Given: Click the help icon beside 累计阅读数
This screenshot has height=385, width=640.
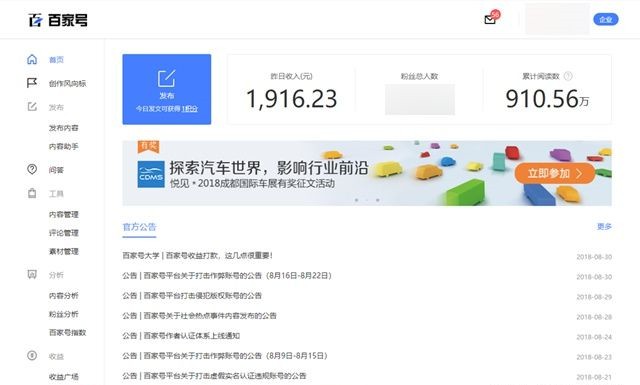Looking at the screenshot, I should 568,76.
